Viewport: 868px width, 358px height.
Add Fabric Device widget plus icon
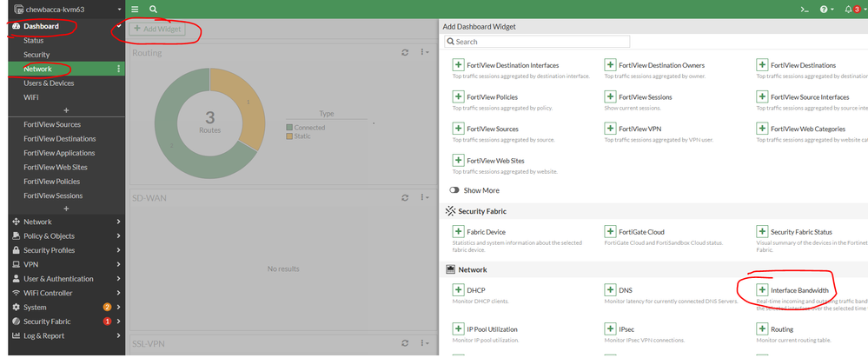pos(458,231)
